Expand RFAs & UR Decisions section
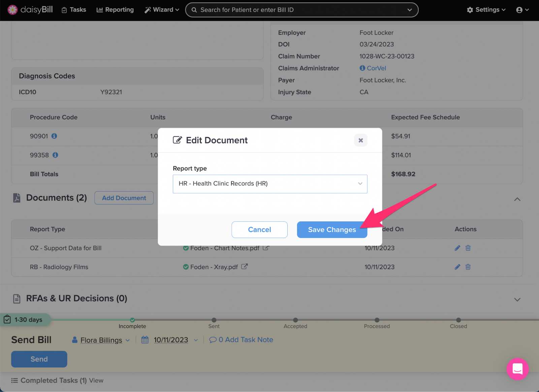Viewport: 539px width, 392px height. coord(517,299)
